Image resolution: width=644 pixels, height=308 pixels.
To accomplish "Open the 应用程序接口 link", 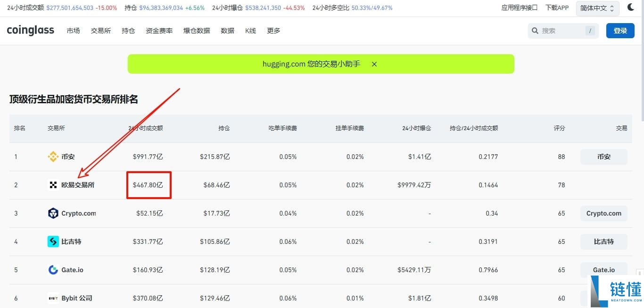I will [x=519, y=7].
